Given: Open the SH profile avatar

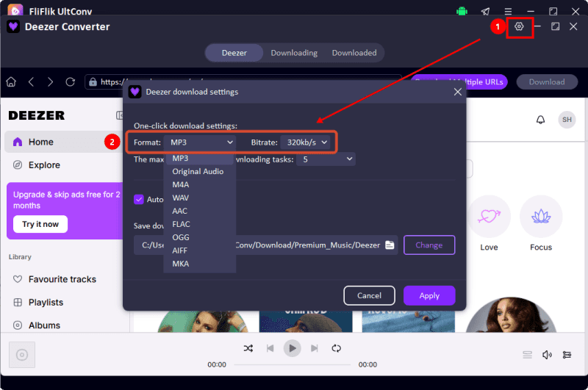Looking at the screenshot, I should coord(567,120).
